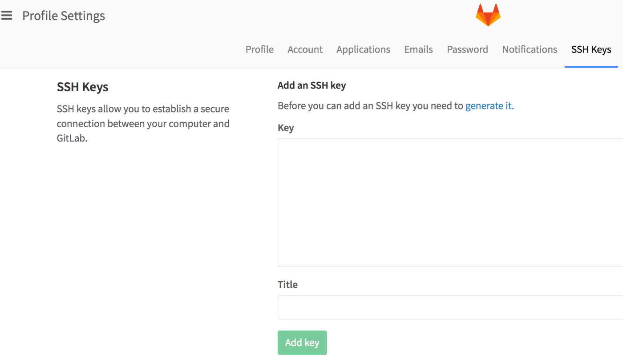Click the Key field label

pos(285,128)
